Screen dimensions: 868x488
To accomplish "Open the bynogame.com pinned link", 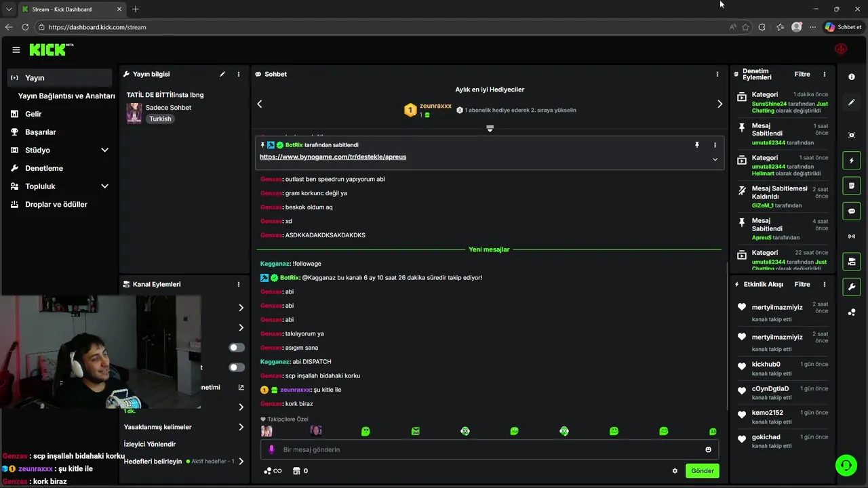I will (333, 157).
